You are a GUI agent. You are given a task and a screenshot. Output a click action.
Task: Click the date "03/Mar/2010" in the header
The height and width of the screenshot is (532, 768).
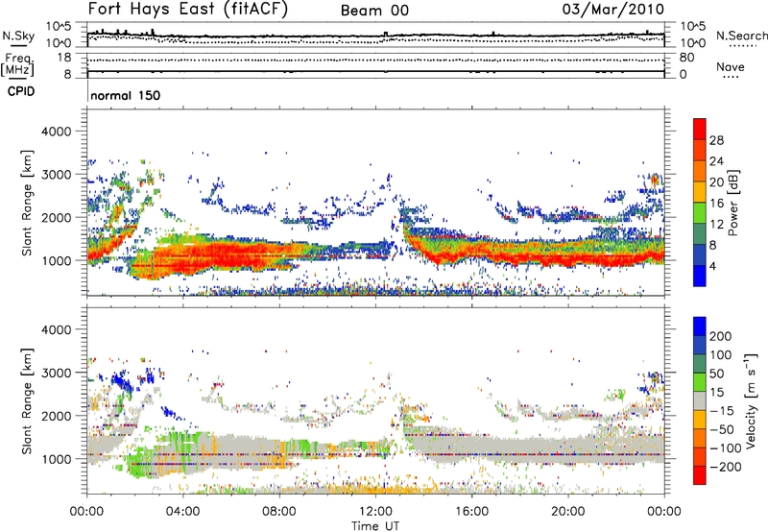click(x=613, y=9)
